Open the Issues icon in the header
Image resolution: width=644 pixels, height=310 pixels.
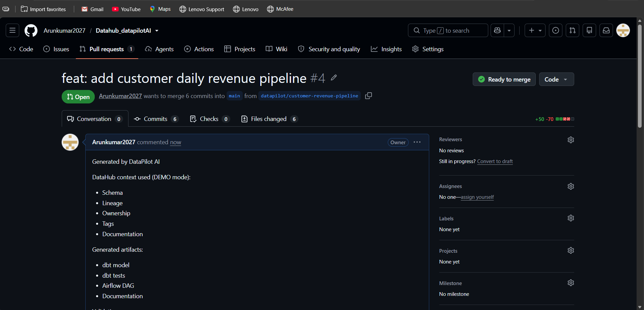click(x=556, y=31)
